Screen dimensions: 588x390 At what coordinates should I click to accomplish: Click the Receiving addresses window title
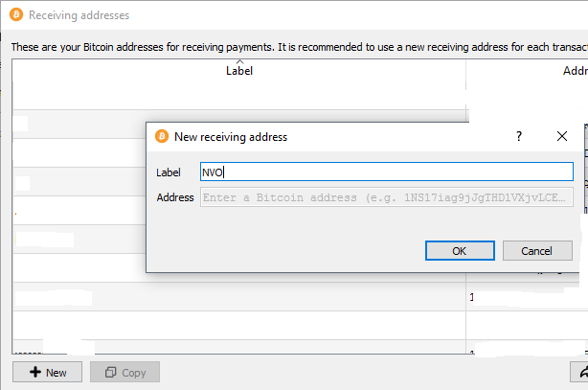click(x=79, y=15)
